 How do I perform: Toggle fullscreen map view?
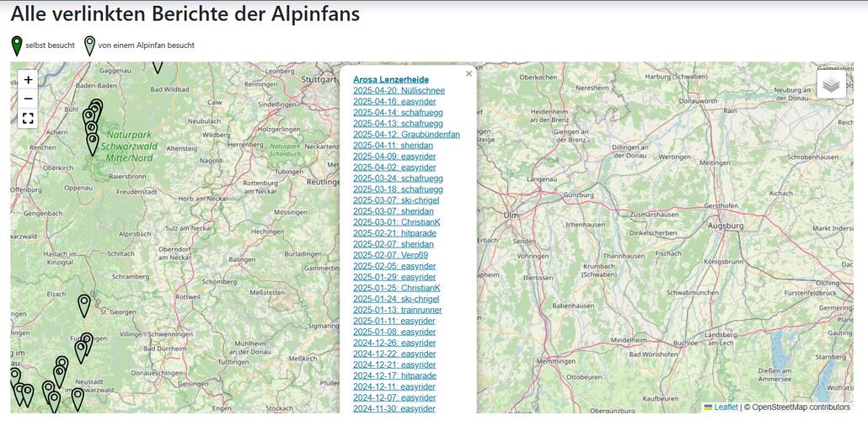tap(29, 118)
